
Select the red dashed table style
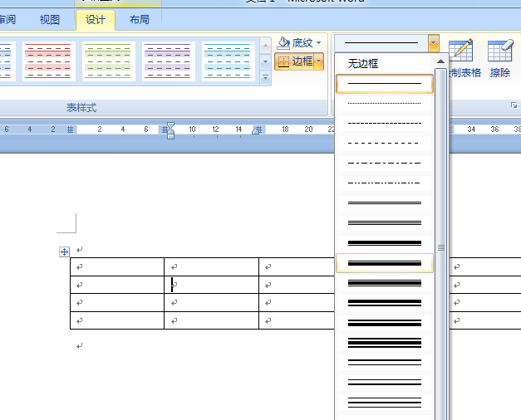click(48, 61)
